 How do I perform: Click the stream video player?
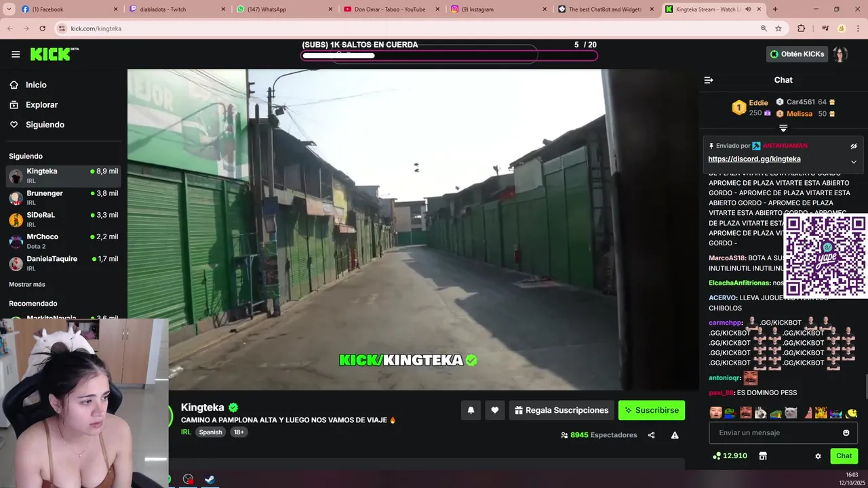[413, 229]
